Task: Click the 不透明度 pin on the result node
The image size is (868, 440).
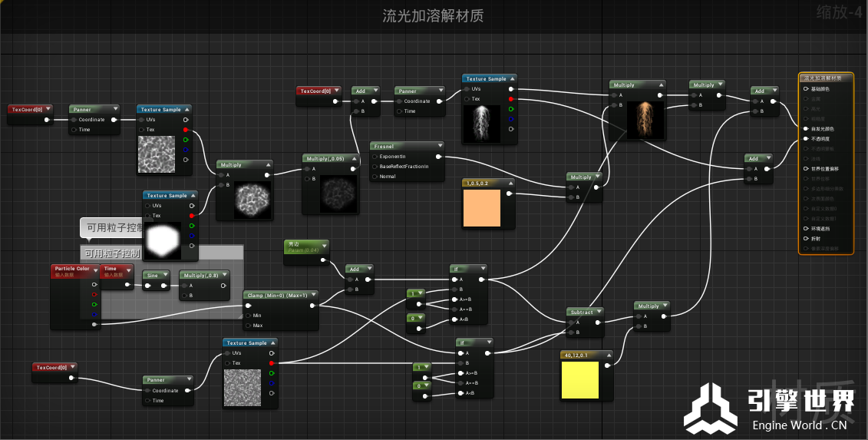Action: 805,138
